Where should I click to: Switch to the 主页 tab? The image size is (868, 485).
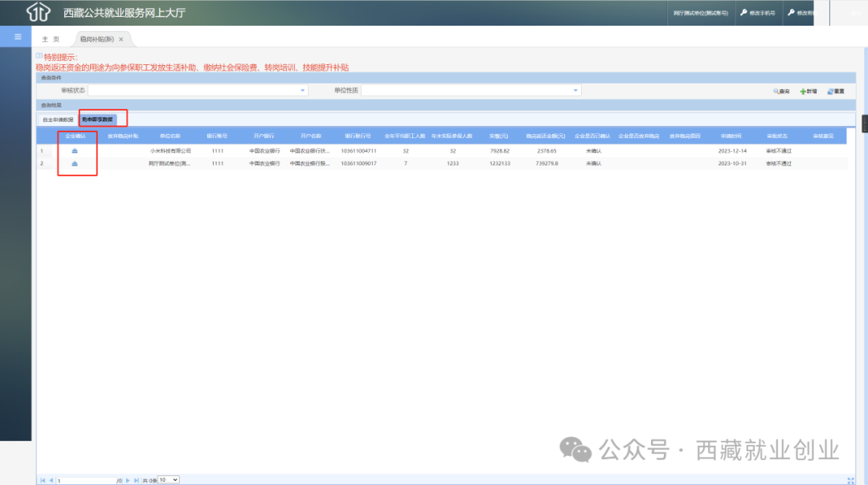(x=51, y=39)
